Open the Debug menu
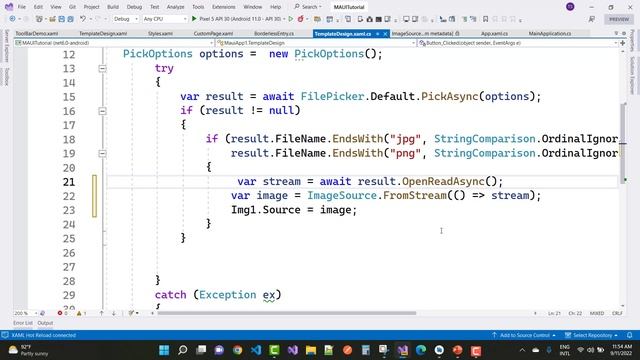The image size is (640, 360). coord(134,7)
